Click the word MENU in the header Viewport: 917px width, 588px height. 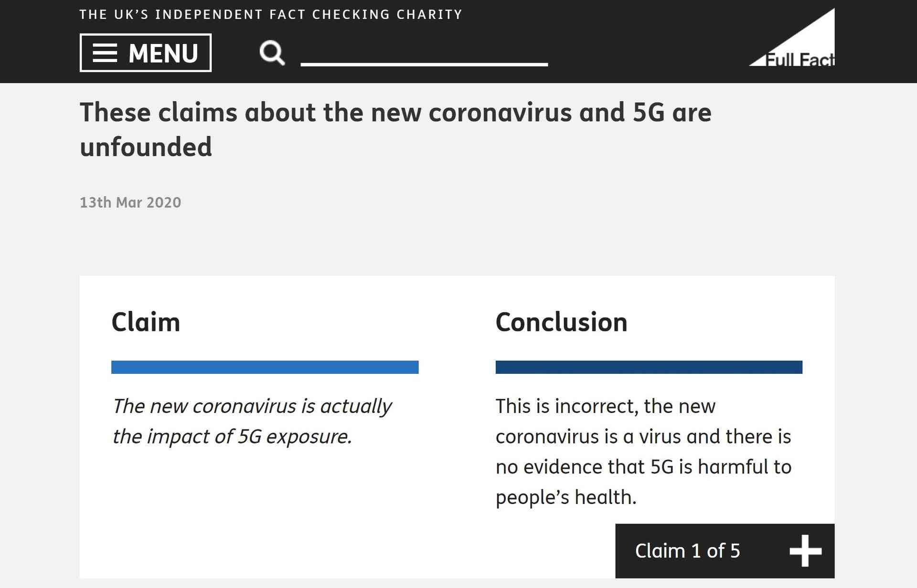point(163,53)
